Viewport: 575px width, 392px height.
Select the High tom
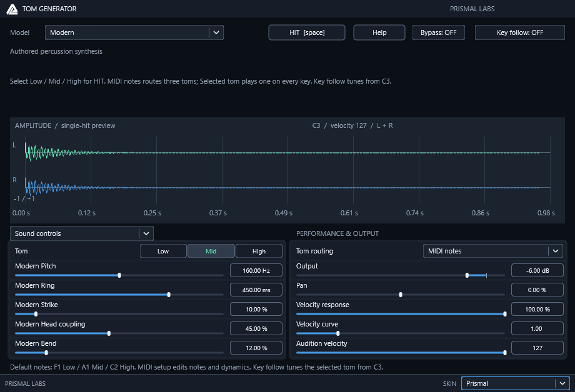click(x=259, y=252)
